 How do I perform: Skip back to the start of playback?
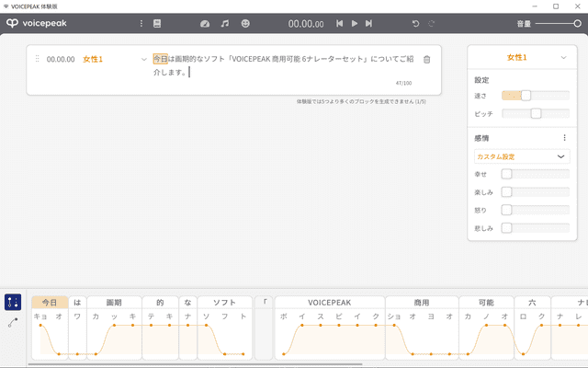(x=339, y=24)
